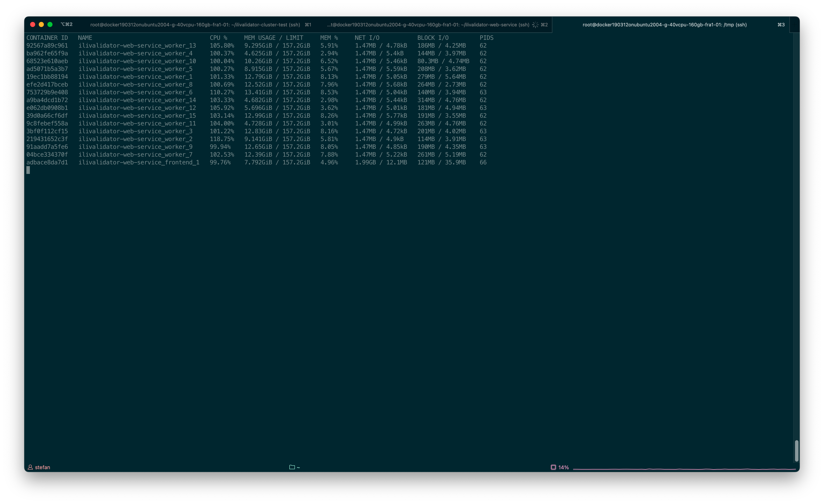Switch to the ilivalidator-cluster-test ssh tab

(x=201, y=25)
